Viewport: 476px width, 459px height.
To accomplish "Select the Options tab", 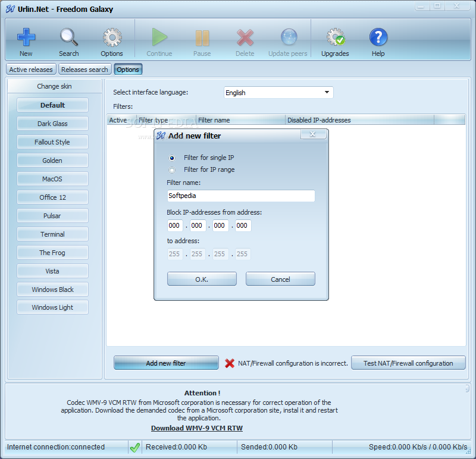I will [x=128, y=70].
